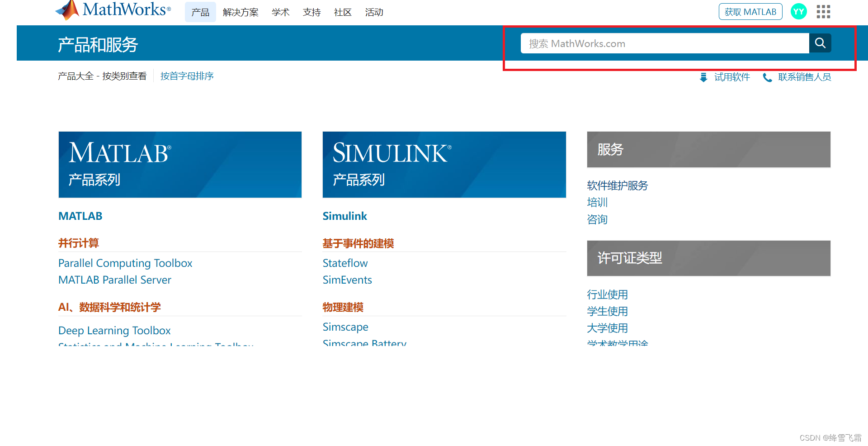Screen dimensions: 868x446
Task: Click the 按首字母排序 link
Action: [187, 76]
